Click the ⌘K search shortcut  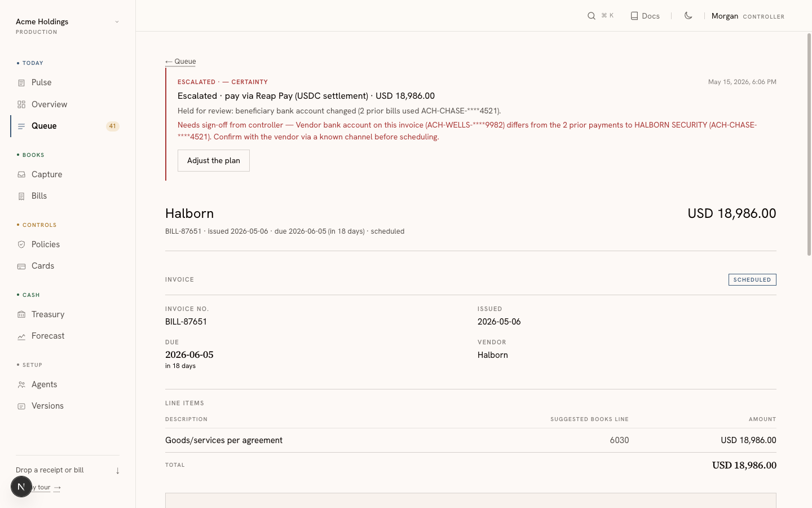607,16
